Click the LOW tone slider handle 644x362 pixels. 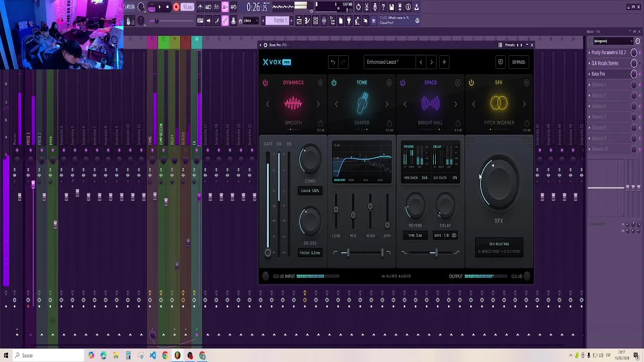[336, 210]
